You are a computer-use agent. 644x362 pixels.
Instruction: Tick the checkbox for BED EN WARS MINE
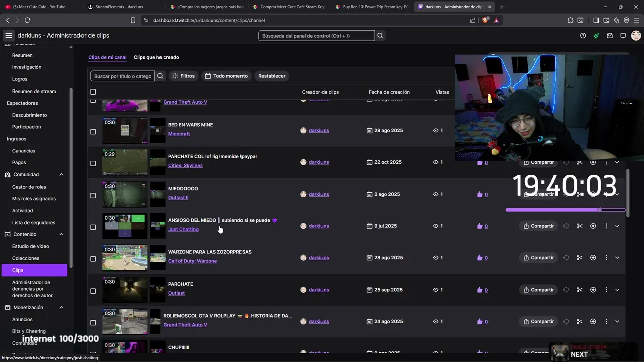[x=93, y=132]
